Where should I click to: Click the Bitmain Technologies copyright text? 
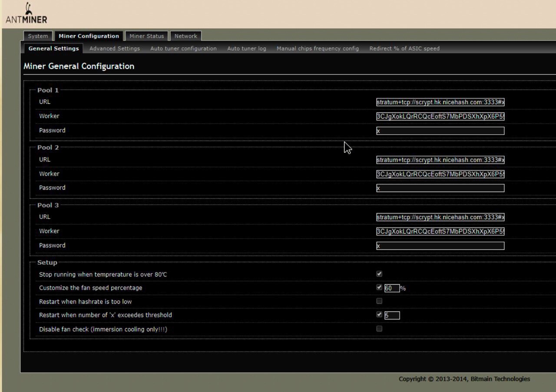click(x=464, y=379)
